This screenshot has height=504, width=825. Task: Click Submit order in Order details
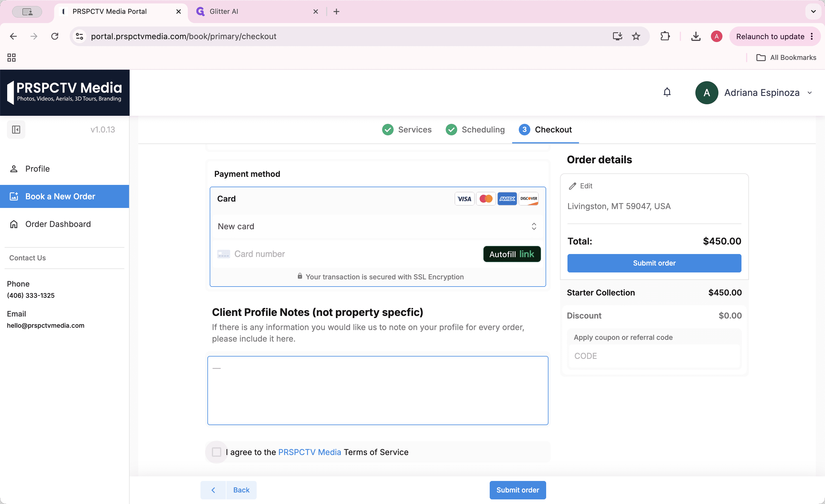tap(654, 263)
